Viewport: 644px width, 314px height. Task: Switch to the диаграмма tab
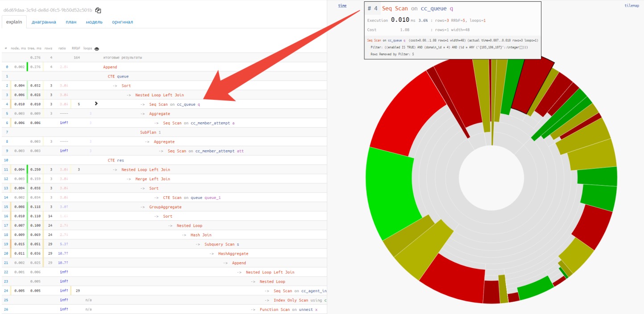(x=44, y=22)
